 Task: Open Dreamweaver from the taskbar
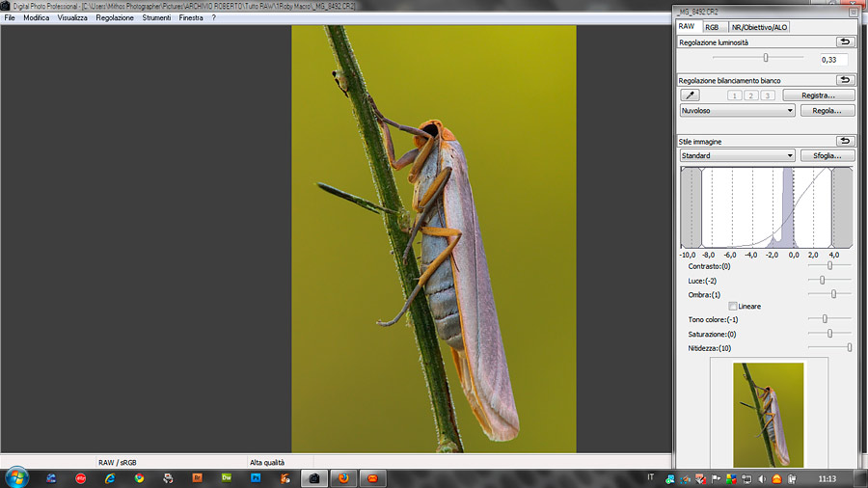[227, 478]
